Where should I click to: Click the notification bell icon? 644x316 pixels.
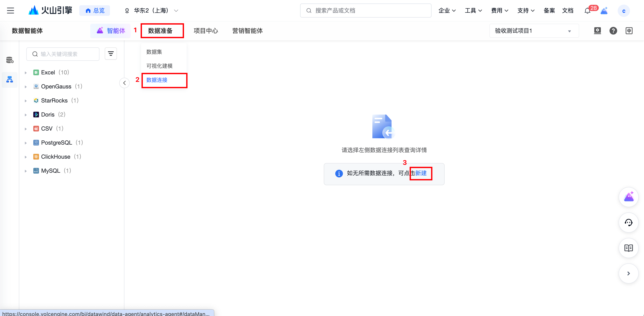587,11
